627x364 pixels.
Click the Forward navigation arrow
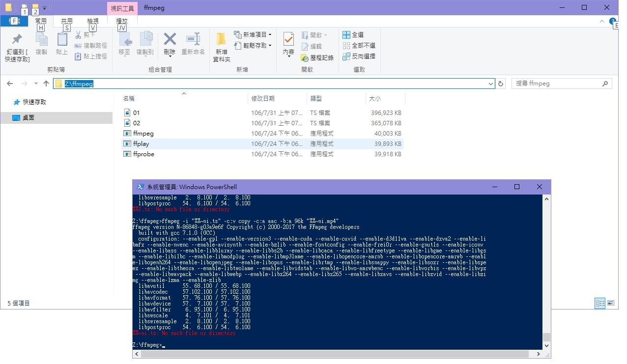(x=24, y=84)
